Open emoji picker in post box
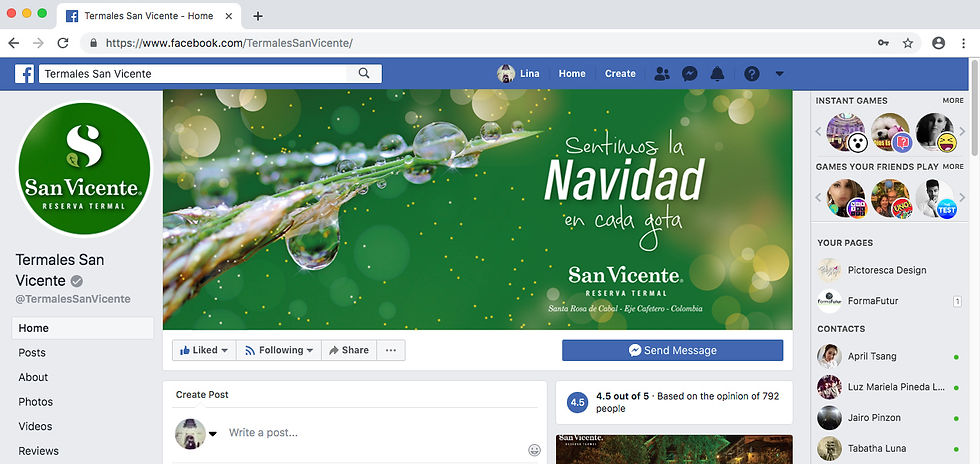The height and width of the screenshot is (464, 980). 534,449
